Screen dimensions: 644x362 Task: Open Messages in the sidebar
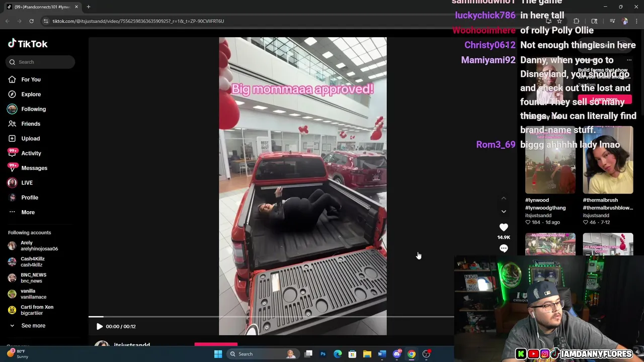pyautogui.click(x=34, y=168)
